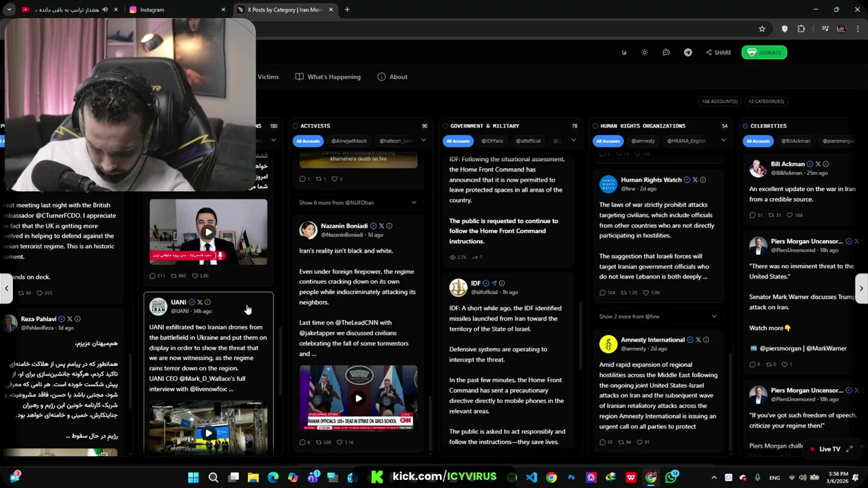The image size is (868, 488).
Task: Open the Telegram channel icon
Action: point(688,52)
